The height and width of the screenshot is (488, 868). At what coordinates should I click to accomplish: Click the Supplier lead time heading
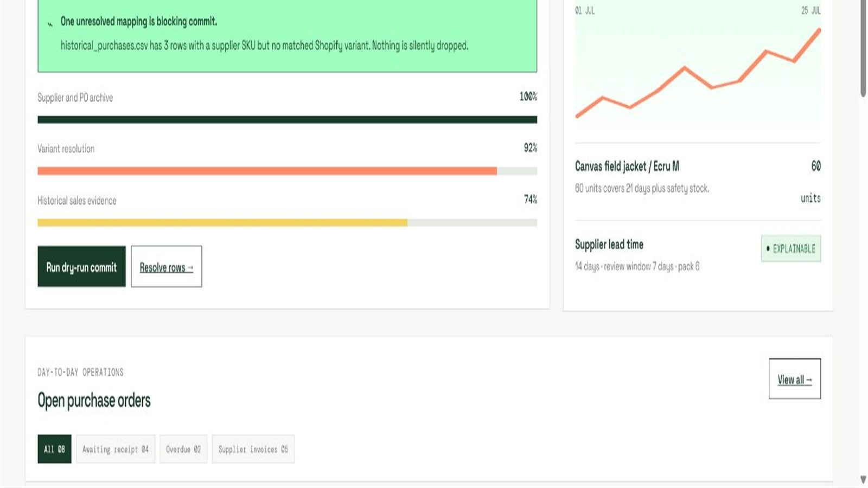pyautogui.click(x=609, y=245)
